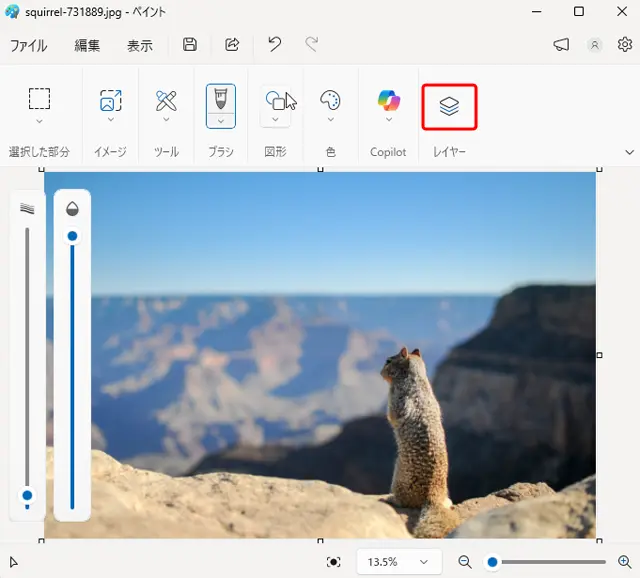Expand the Brushes dropdown arrow
This screenshot has width=640, height=578.
(221, 120)
